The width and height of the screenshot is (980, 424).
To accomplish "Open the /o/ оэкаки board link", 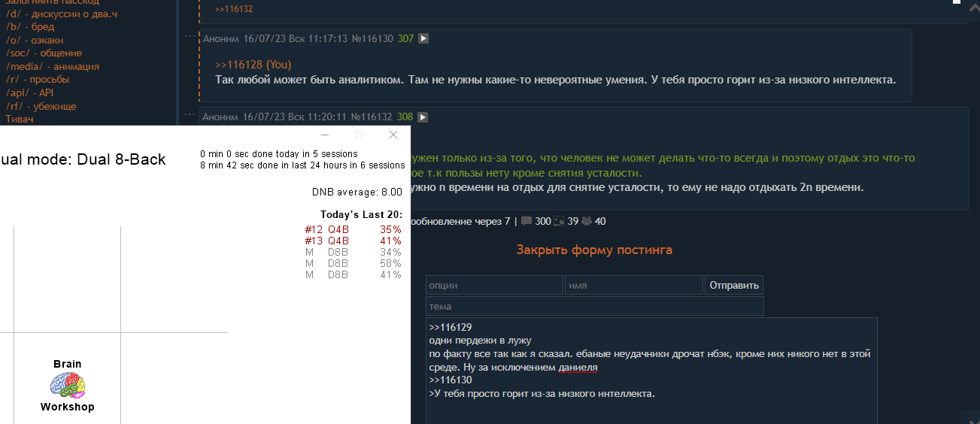I will click(x=34, y=40).
